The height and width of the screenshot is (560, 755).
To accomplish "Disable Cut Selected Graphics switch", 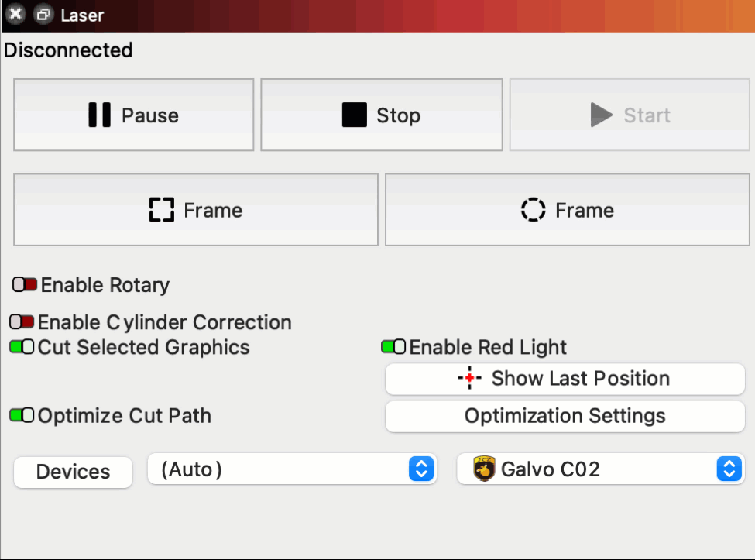I will [22, 347].
